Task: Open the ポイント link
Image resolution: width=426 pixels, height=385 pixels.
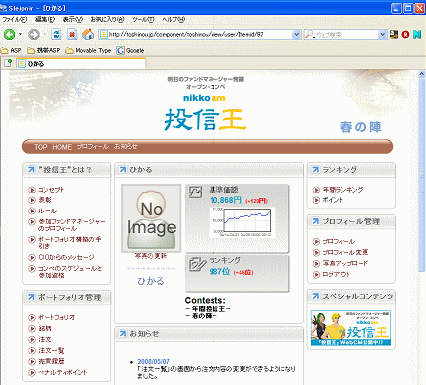Action: pyautogui.click(x=332, y=200)
